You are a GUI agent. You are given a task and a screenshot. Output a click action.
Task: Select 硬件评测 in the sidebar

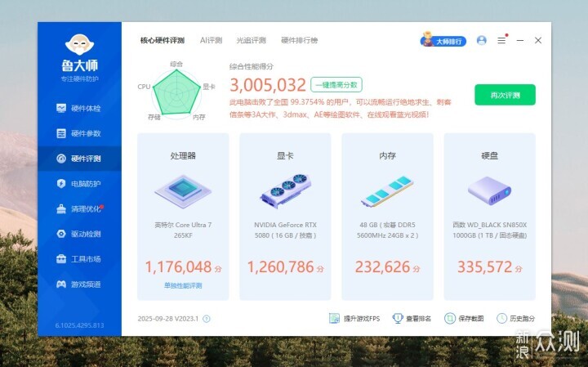coord(78,159)
